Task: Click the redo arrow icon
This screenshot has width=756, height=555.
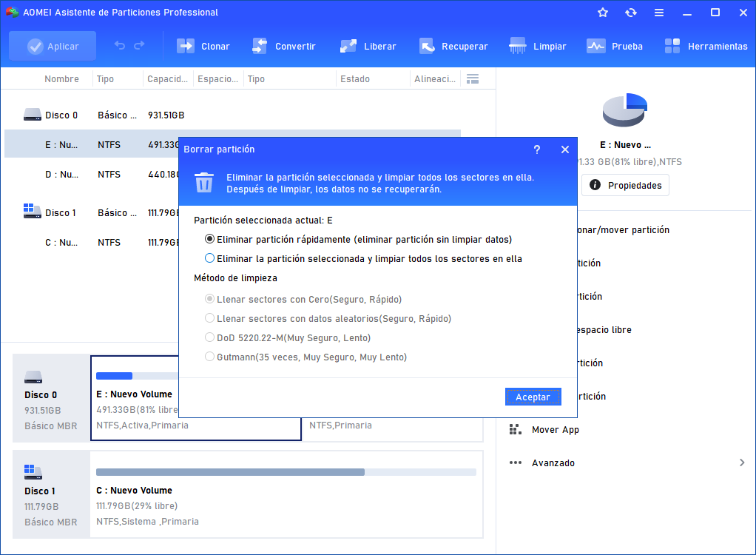Action: 139,46
